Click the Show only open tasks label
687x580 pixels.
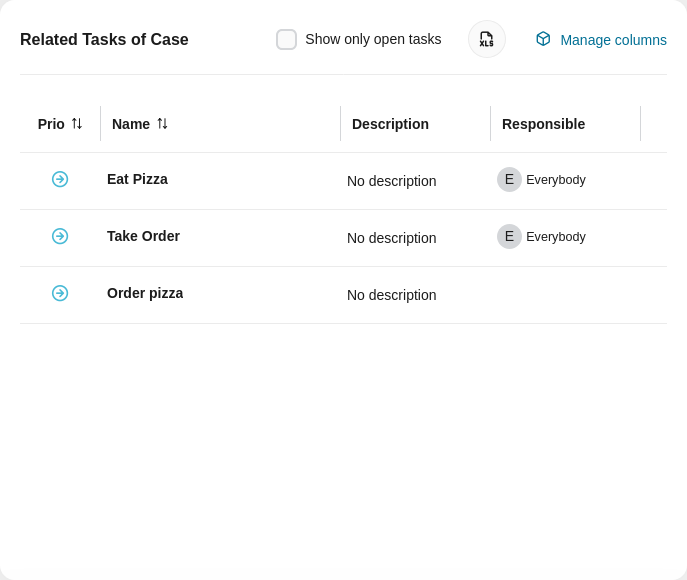(x=373, y=39)
